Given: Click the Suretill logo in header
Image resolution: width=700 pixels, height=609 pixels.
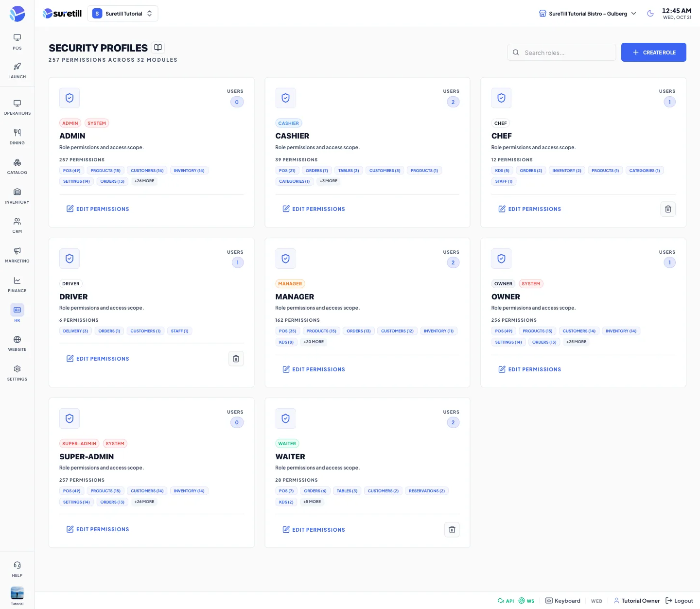Looking at the screenshot, I should pos(62,14).
